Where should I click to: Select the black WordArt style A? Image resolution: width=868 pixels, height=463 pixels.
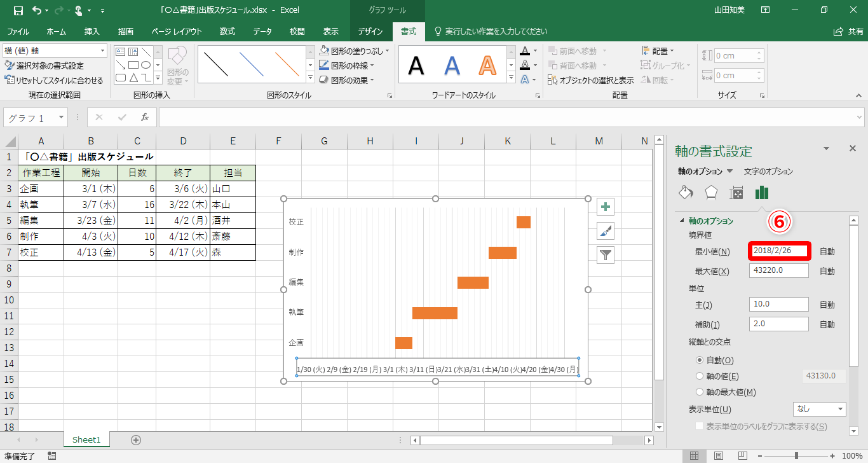[x=416, y=65]
